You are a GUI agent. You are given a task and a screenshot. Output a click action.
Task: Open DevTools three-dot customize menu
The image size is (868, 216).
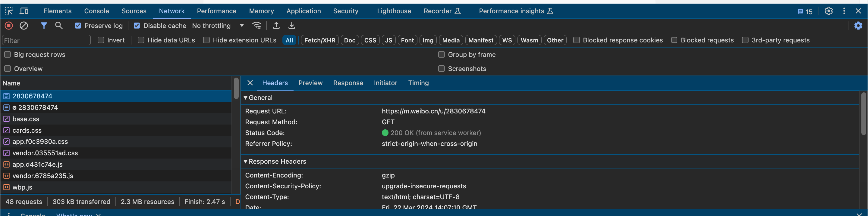[844, 11]
